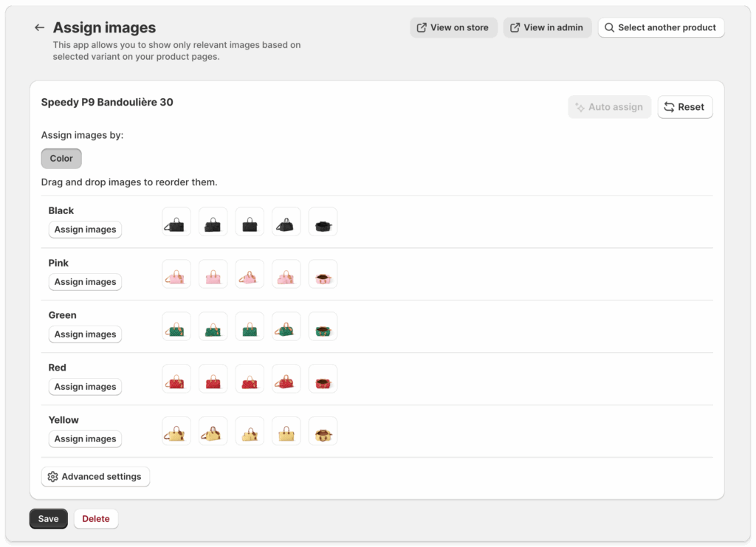Select fifth Red bag thumbnail (top view)
This screenshot has width=756, height=547.
coord(323,379)
